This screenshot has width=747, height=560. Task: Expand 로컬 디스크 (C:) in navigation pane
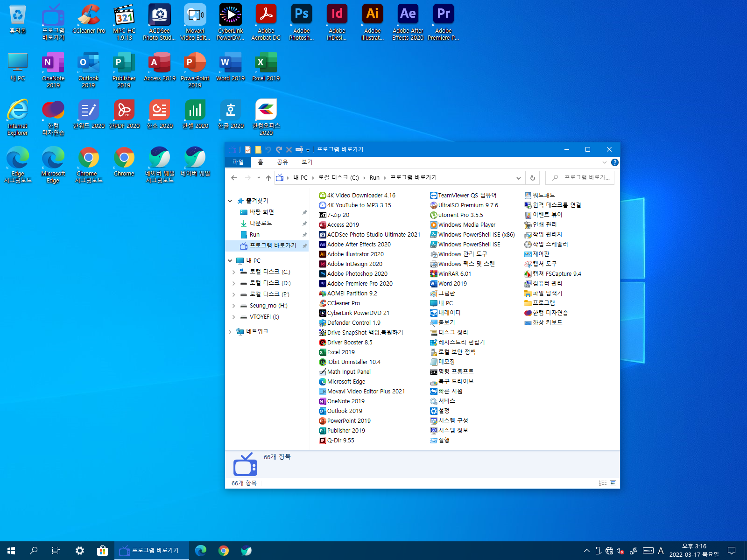pos(233,272)
